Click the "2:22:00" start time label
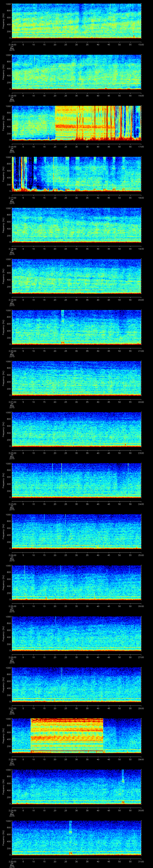 point(12,453)
